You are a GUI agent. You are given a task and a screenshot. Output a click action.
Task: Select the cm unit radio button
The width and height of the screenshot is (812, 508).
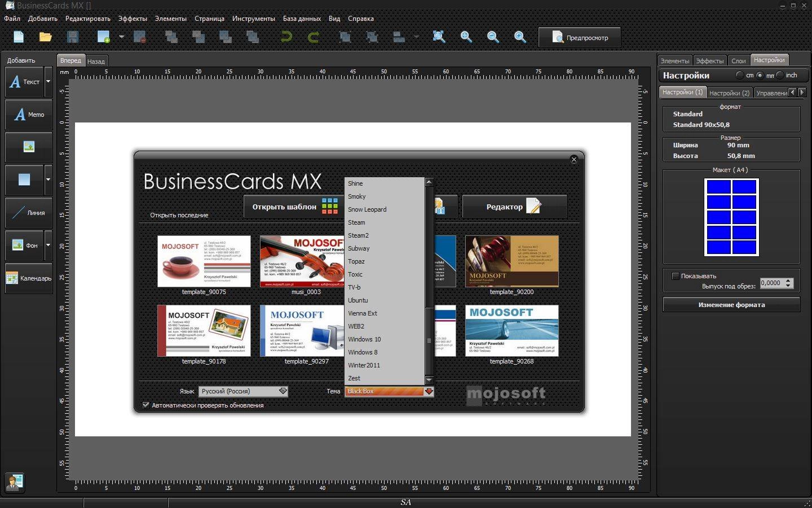coord(740,75)
